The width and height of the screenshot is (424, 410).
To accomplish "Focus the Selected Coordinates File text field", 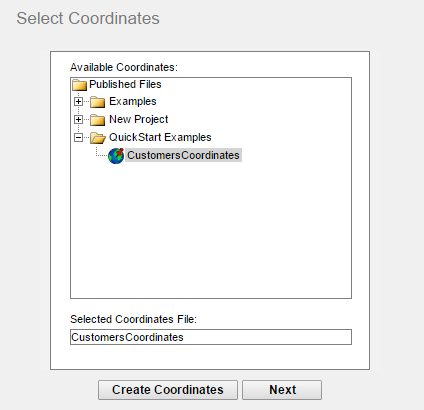I will [x=211, y=337].
